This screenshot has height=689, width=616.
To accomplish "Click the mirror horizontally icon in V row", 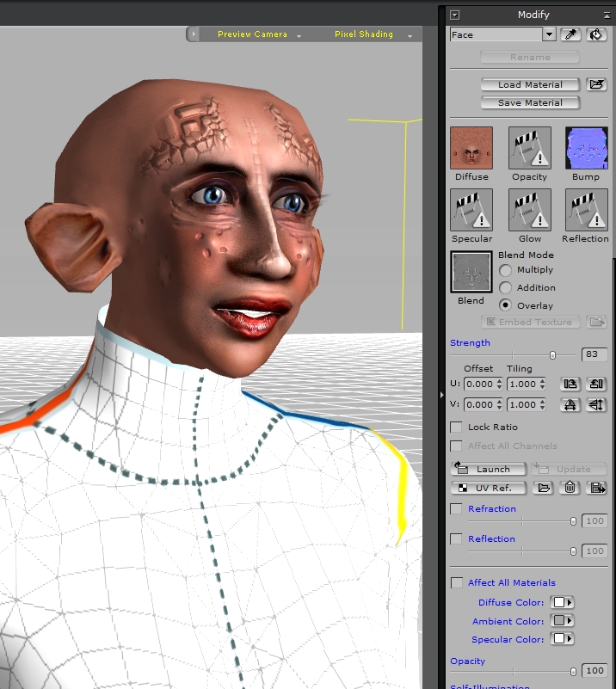I will tap(570, 404).
